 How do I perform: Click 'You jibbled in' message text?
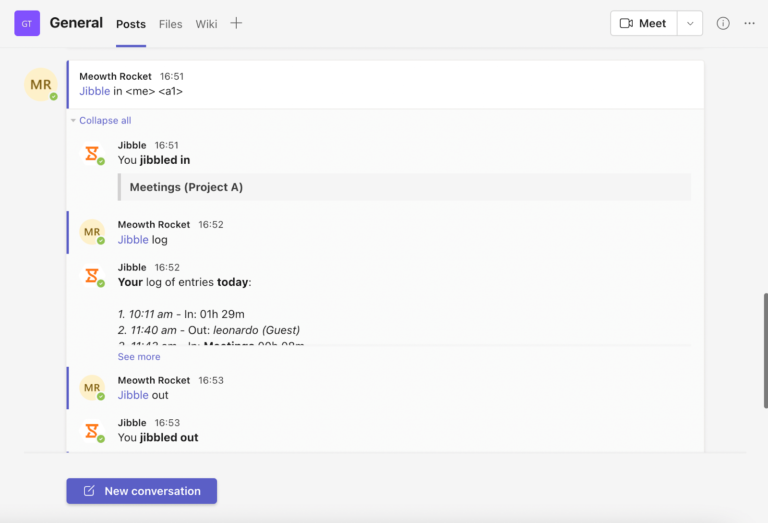[154, 160]
